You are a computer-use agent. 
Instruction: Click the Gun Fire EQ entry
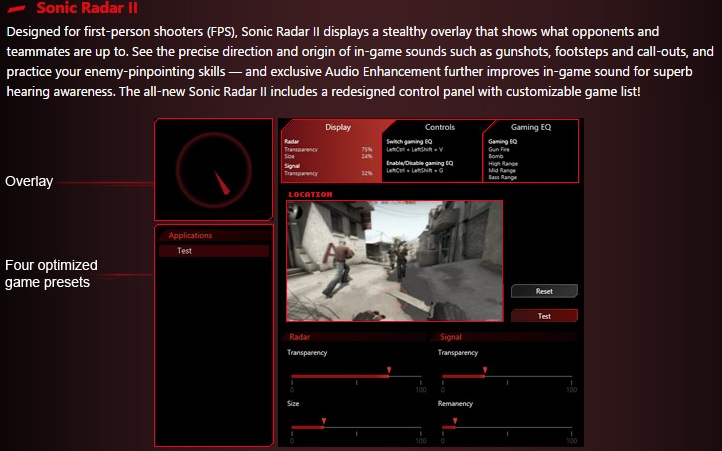tap(499, 149)
